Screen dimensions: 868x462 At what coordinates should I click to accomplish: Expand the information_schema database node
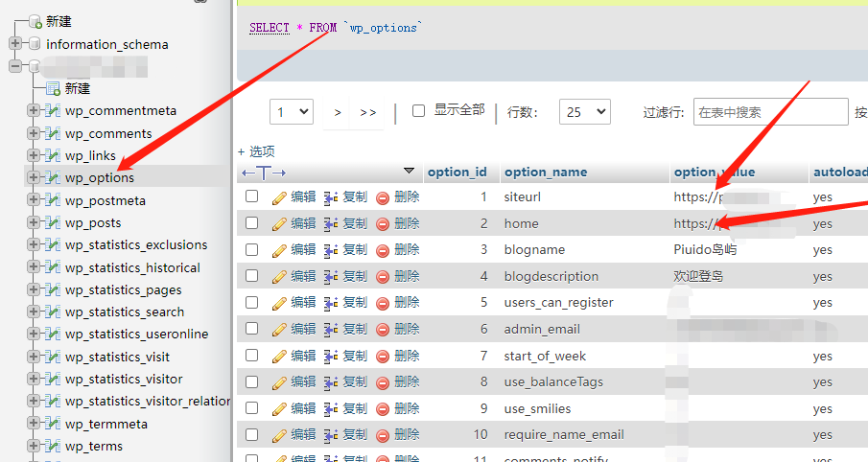tap(16, 44)
